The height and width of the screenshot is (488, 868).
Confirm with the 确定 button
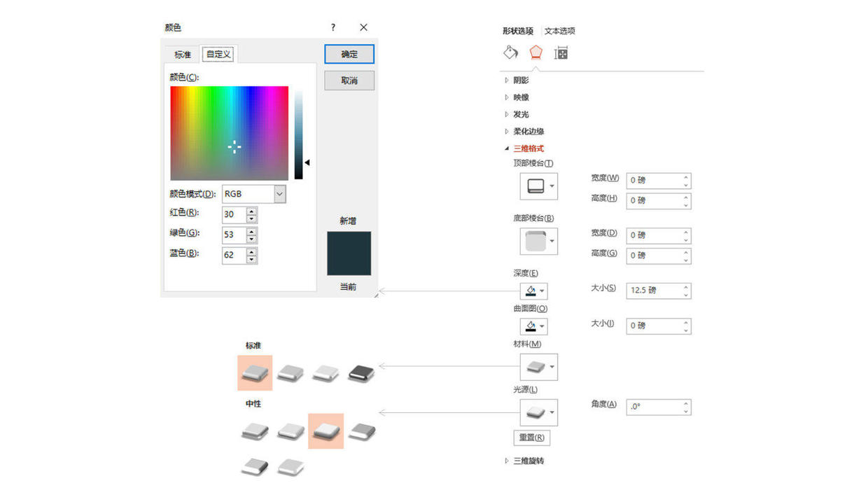coord(349,54)
